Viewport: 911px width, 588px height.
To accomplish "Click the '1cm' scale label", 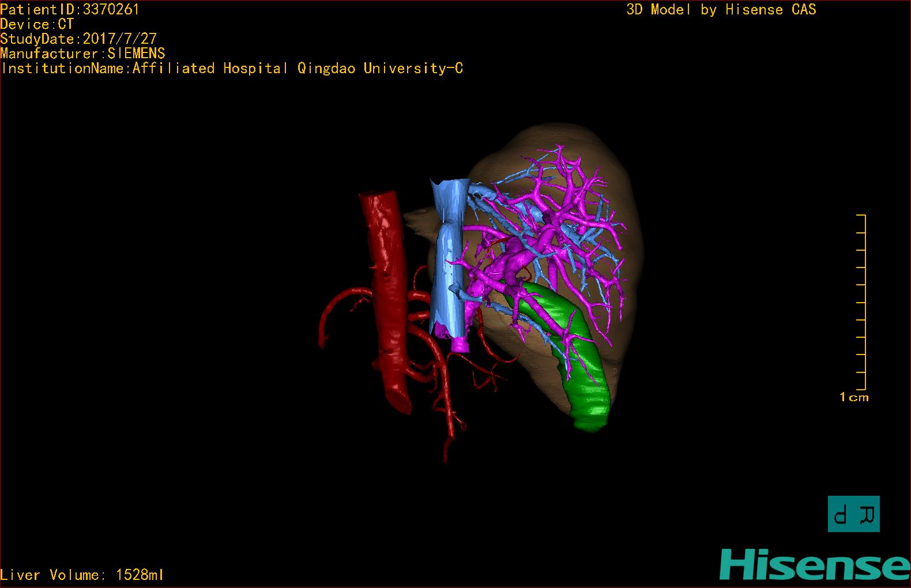I will 854,397.
